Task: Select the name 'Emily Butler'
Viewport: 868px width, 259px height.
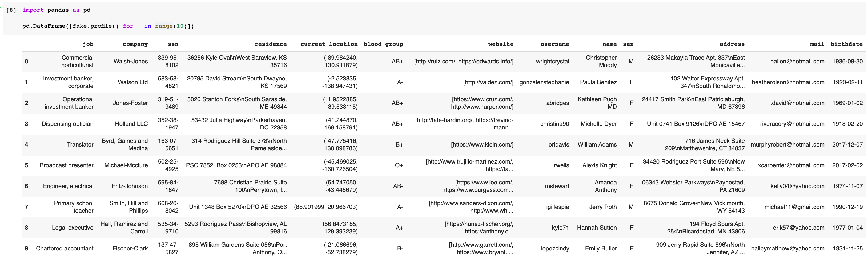Action: (601, 249)
